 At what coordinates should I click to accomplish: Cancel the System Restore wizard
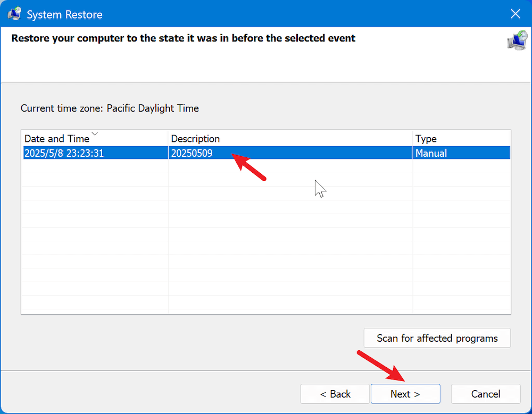pyautogui.click(x=485, y=394)
